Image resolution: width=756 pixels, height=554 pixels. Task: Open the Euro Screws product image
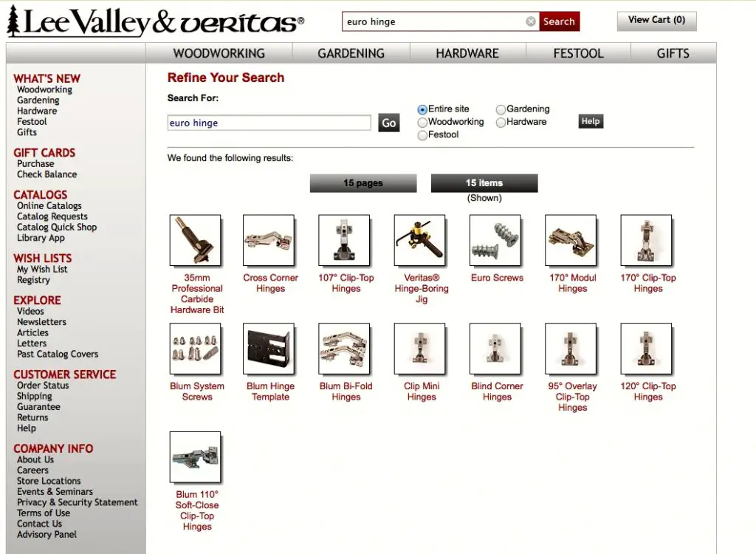point(495,240)
